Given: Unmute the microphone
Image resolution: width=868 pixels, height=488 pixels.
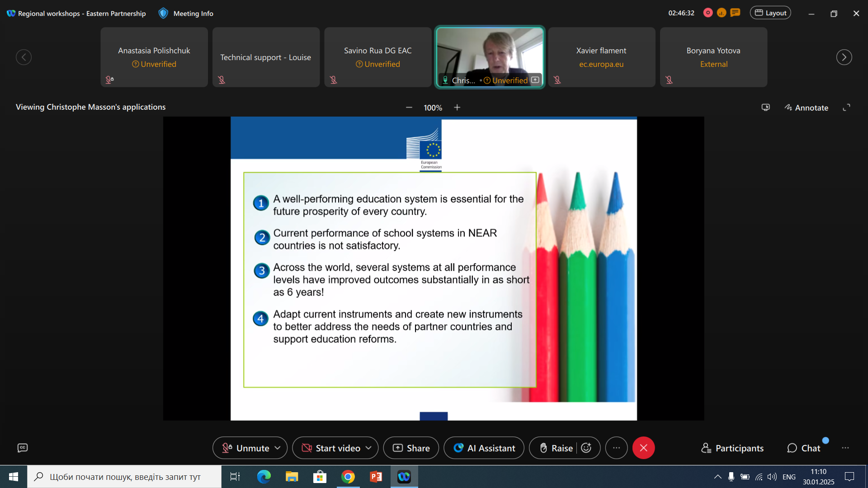Looking at the screenshot, I should pos(246,448).
